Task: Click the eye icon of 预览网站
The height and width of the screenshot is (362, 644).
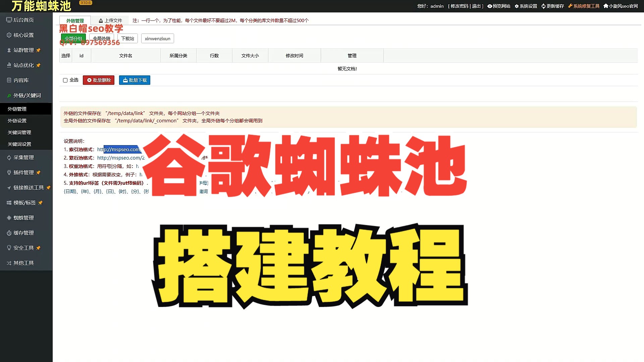Action: [490, 6]
